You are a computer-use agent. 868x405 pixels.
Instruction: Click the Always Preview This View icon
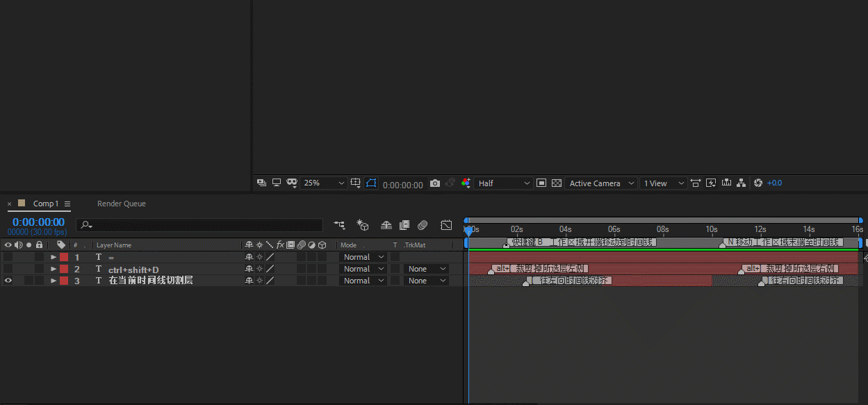click(261, 183)
